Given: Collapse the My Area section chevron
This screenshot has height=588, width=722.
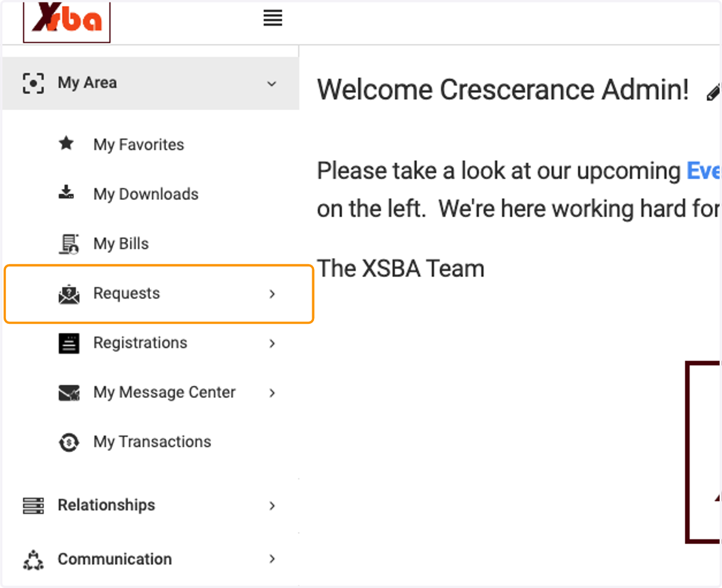Looking at the screenshot, I should coord(272,83).
